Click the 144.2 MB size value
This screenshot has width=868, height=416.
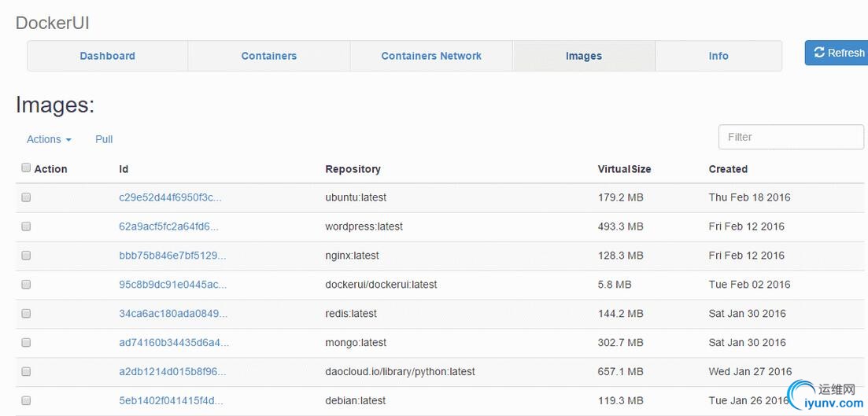pyautogui.click(x=621, y=314)
